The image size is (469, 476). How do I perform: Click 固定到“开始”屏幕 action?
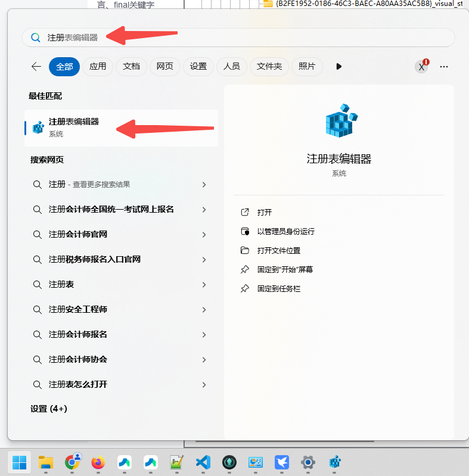(x=285, y=269)
